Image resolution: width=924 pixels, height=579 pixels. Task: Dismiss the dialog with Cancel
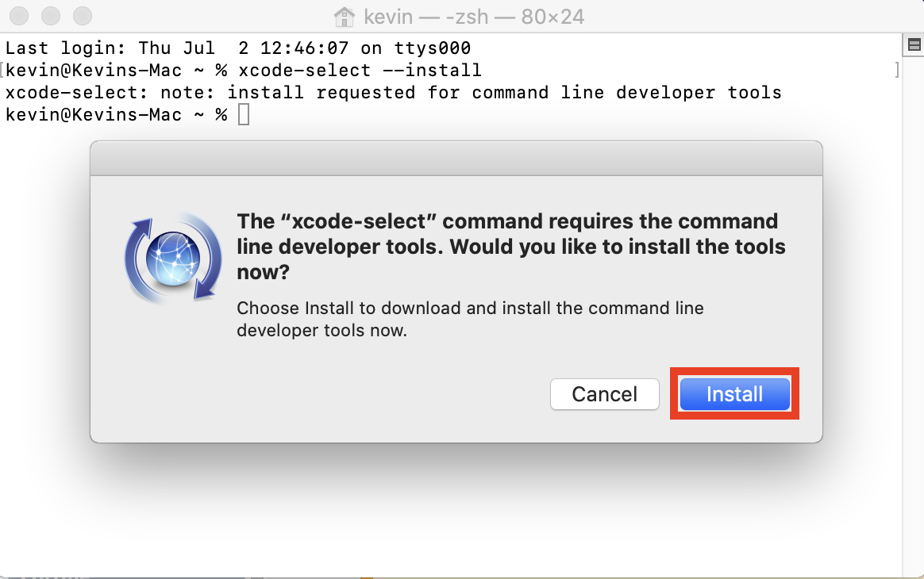(x=605, y=394)
